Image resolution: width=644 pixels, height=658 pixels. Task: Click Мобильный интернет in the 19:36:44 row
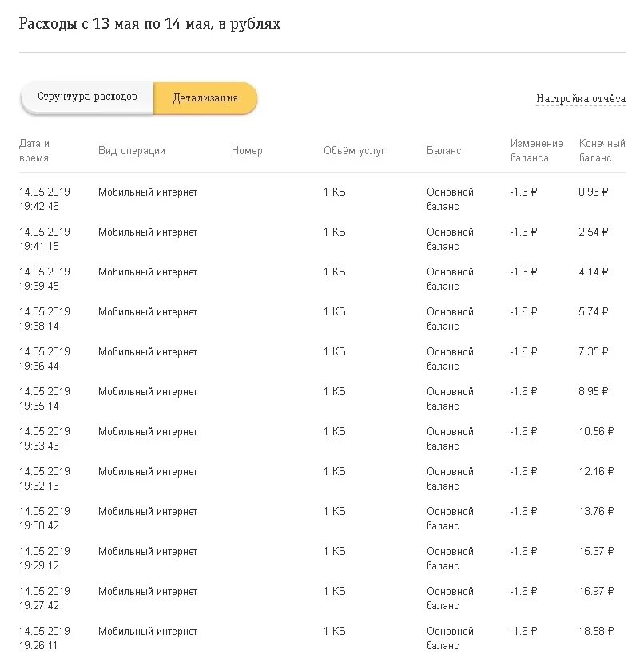pyautogui.click(x=148, y=351)
